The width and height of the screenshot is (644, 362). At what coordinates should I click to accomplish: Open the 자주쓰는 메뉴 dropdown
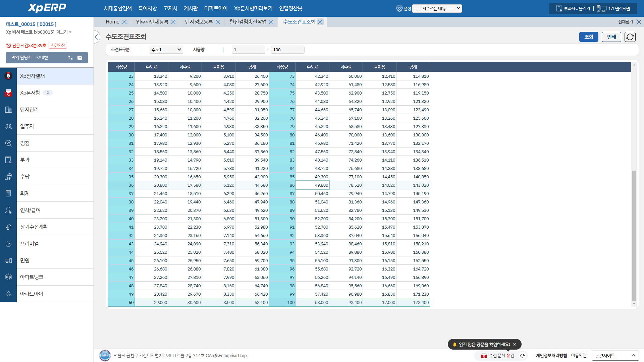tap(437, 8)
